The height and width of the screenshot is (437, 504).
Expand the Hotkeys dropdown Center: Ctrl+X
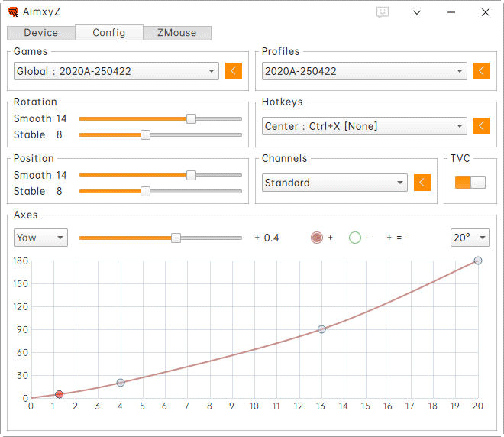[x=363, y=126]
